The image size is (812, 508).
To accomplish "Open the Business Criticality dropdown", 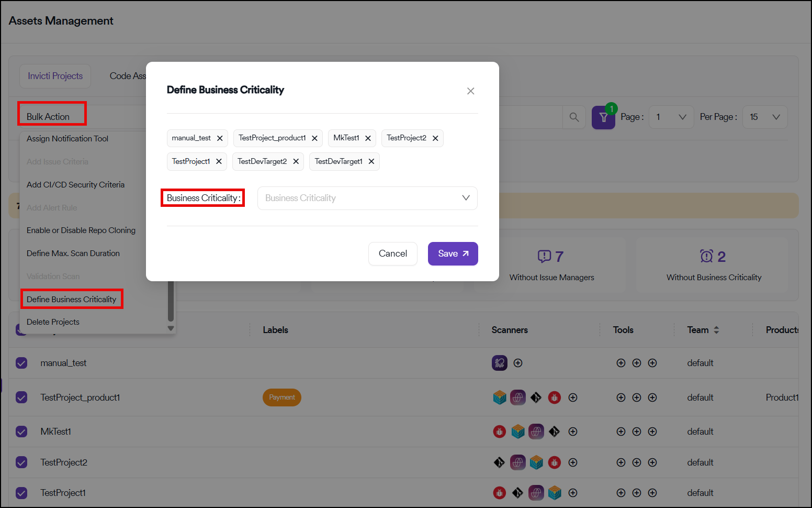I will [x=367, y=198].
